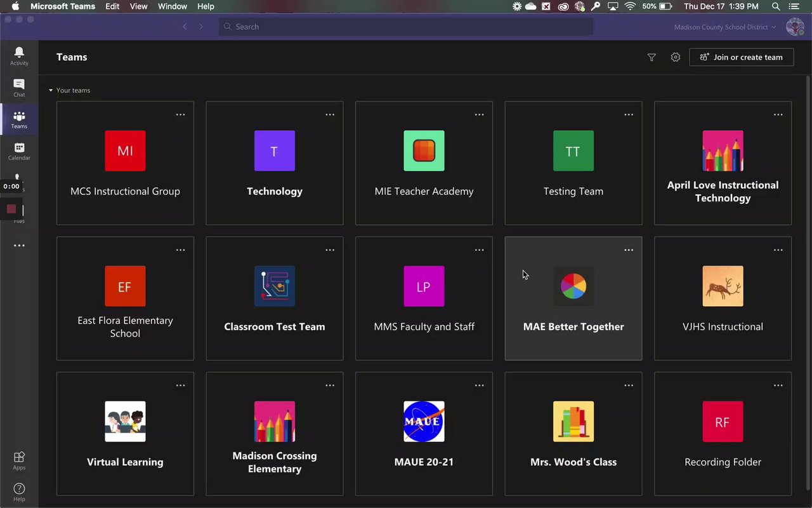Go back with the navigation arrow
This screenshot has height=508, width=812.
click(185, 27)
